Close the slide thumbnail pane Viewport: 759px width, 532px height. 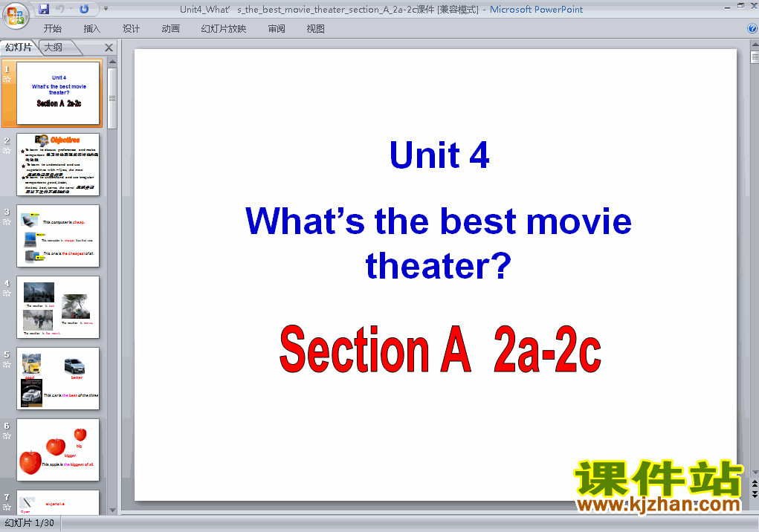click(109, 48)
